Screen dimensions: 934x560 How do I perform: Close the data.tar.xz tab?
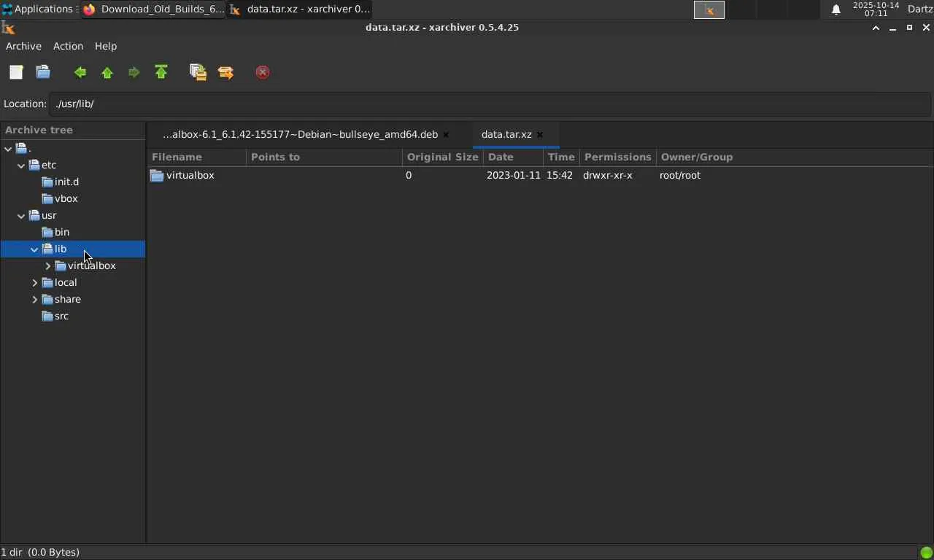click(x=540, y=135)
